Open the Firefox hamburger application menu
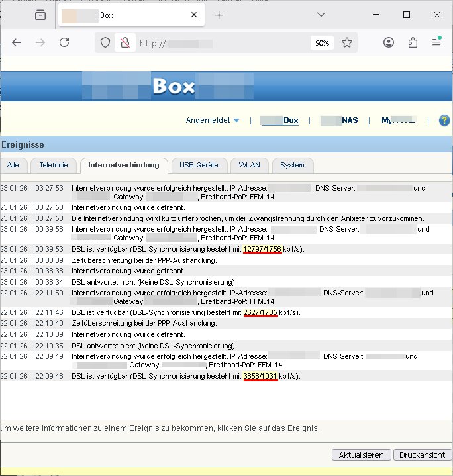 436,42
